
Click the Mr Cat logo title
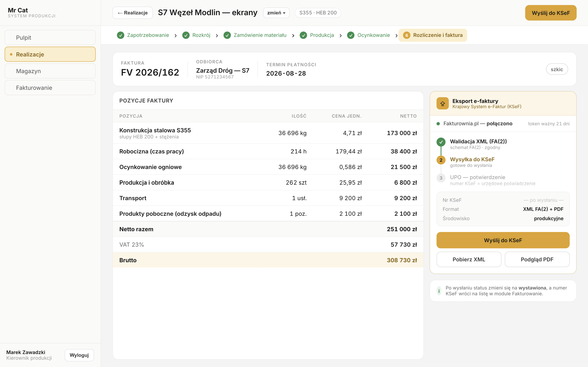18,10
